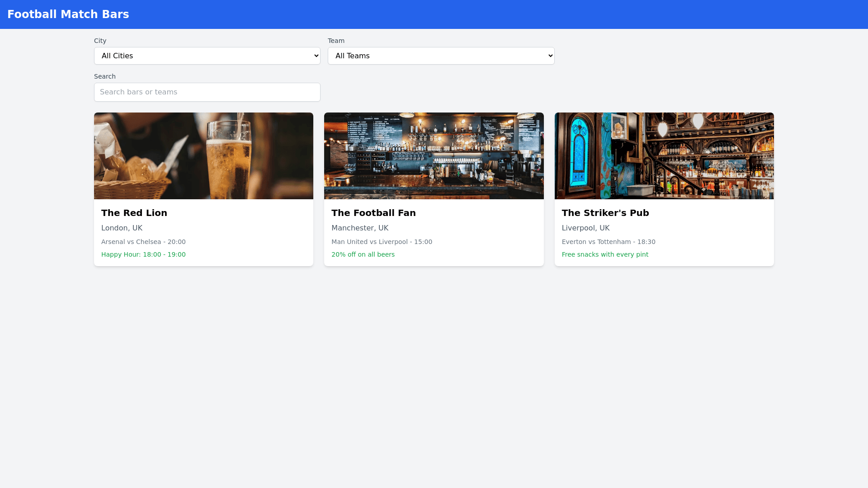The image size is (868, 488).
Task: Select The Striker's Pub card
Action: tap(664, 189)
